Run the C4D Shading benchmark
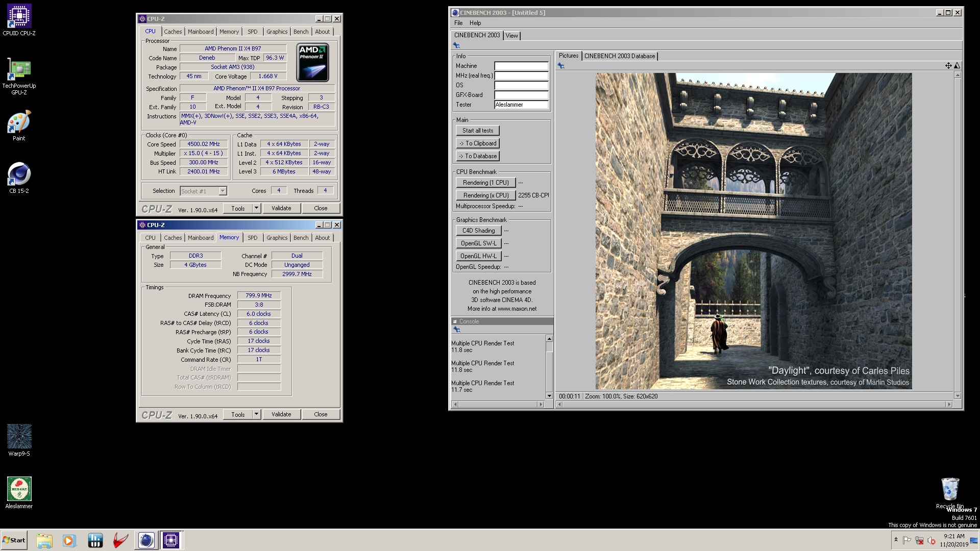The image size is (980, 551). pos(478,231)
